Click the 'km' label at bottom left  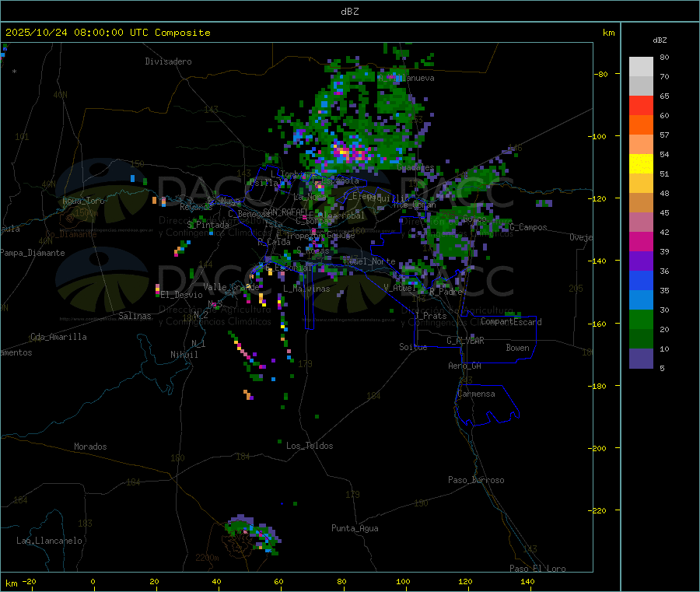point(11,583)
